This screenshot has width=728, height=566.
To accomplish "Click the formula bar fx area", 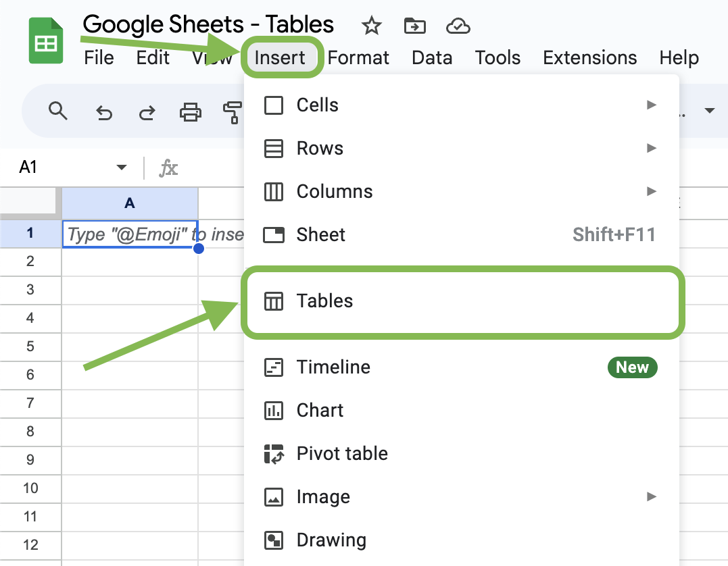I will (x=168, y=168).
